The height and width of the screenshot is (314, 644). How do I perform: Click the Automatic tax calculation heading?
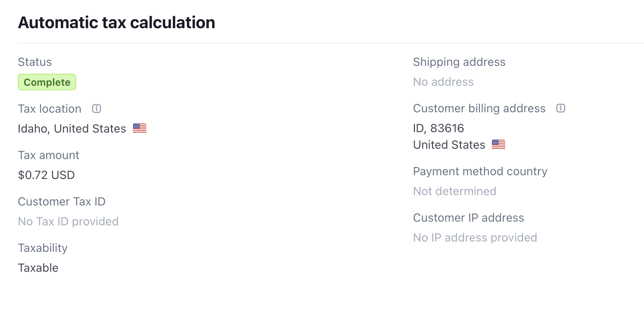(x=116, y=22)
